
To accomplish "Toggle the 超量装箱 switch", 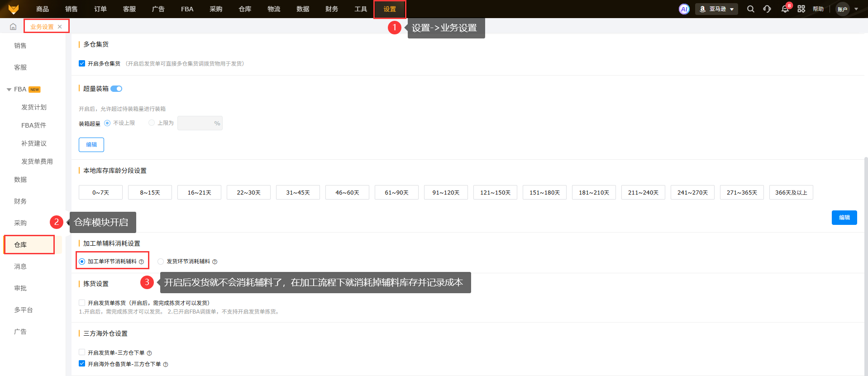I will [x=116, y=89].
